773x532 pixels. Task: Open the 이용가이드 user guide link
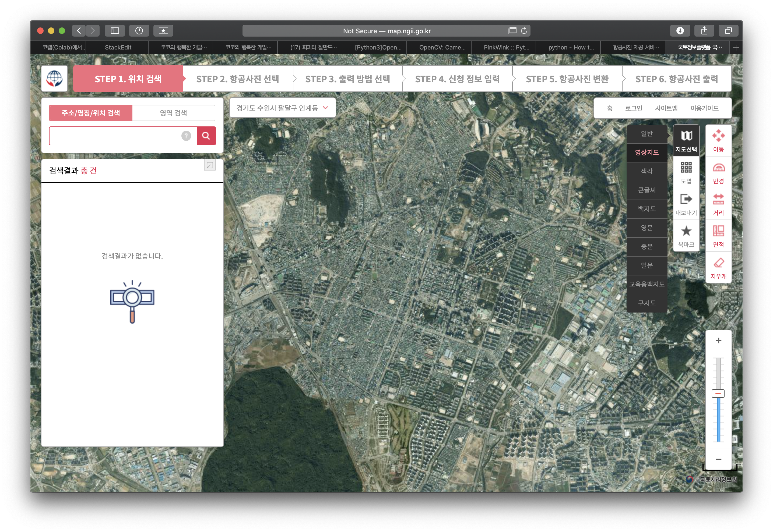[x=704, y=108]
